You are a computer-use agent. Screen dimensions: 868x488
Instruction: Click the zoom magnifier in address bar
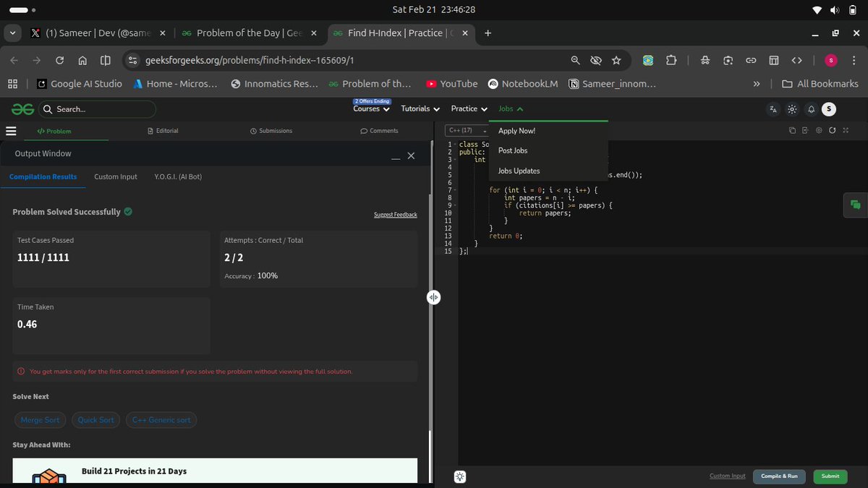[575, 61]
